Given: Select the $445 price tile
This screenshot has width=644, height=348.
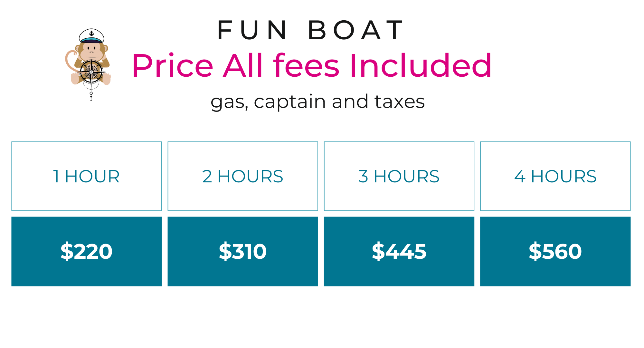Looking at the screenshot, I should [x=399, y=251].
